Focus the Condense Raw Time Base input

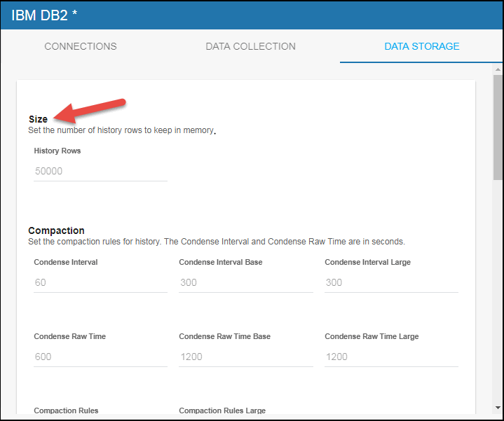pos(245,357)
